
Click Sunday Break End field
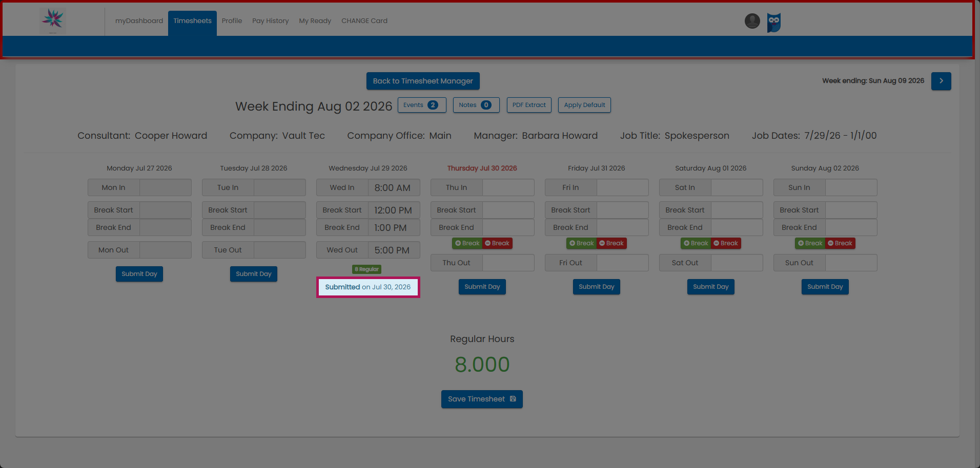coord(851,227)
